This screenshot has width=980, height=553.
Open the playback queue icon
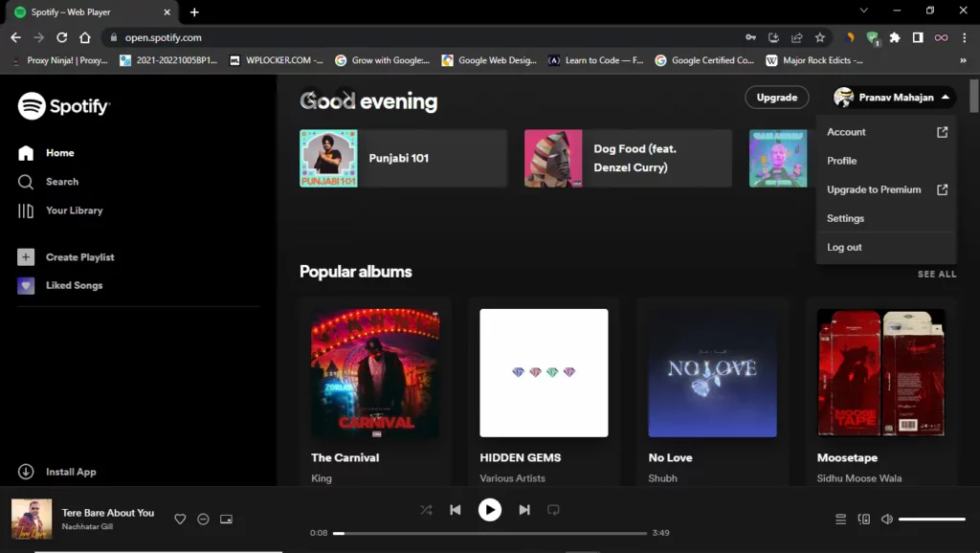[840, 520]
